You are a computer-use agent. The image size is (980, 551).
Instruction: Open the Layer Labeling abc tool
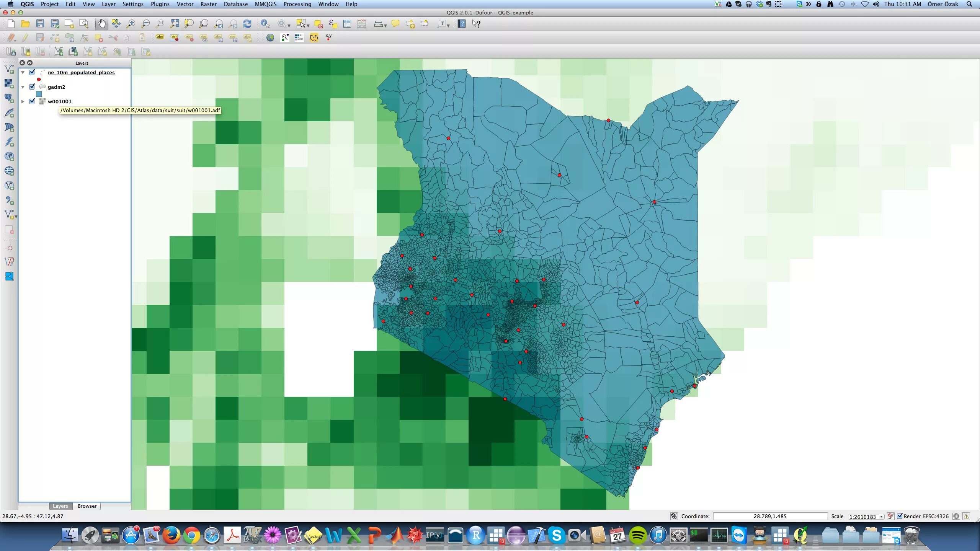[x=160, y=37]
